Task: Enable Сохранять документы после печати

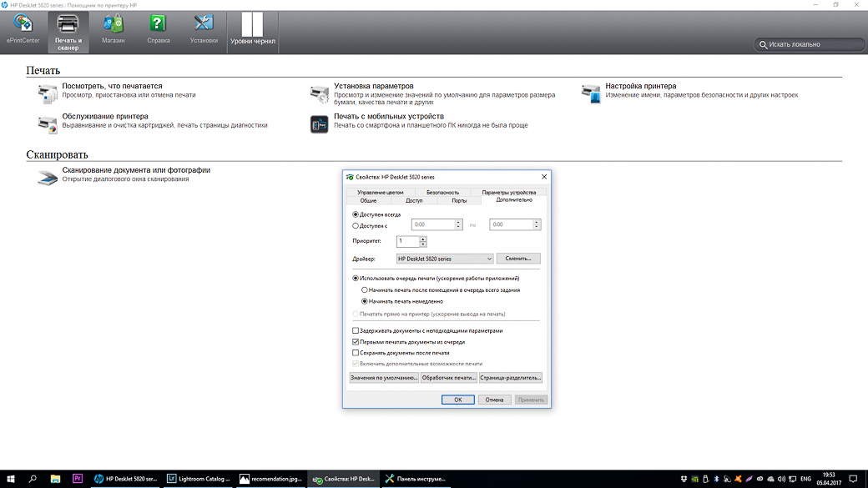Action: tap(356, 352)
